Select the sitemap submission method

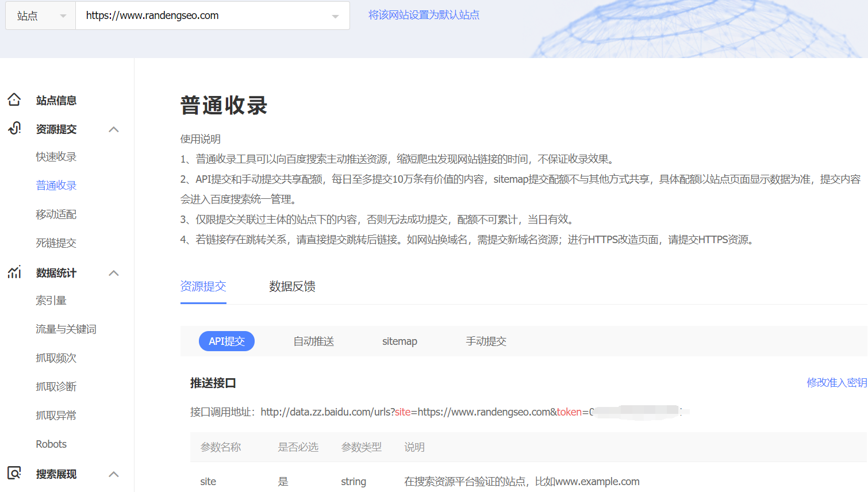point(400,341)
